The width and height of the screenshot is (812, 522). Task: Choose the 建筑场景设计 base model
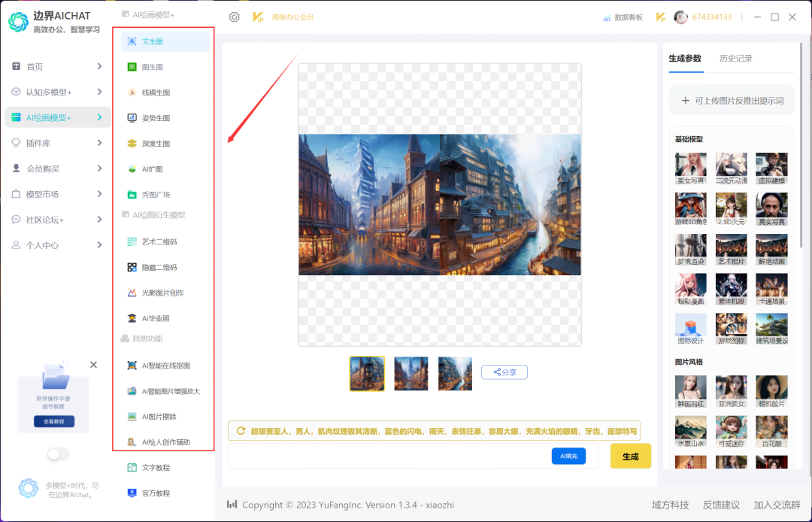(x=771, y=329)
